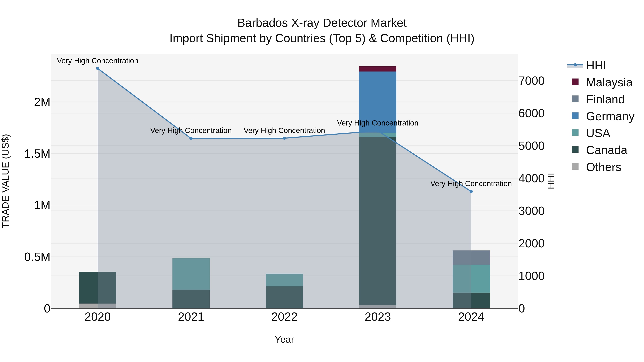Viewport: 644px width, 362px height.
Task: Select the 2021 HHI data point
Action: (x=191, y=138)
